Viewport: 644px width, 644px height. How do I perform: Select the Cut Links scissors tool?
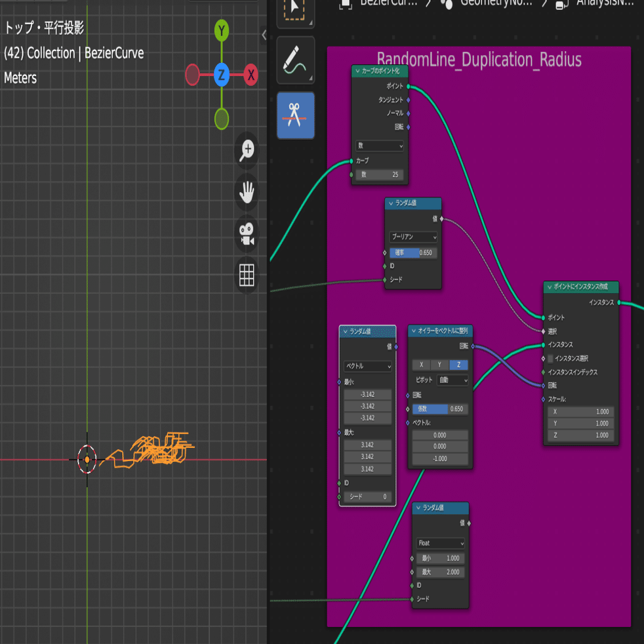click(x=295, y=115)
